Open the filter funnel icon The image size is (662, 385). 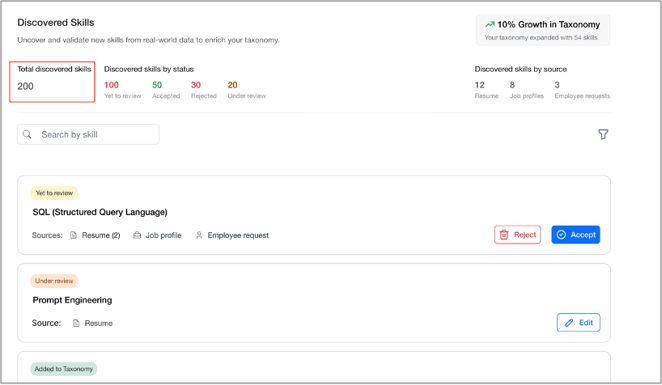[x=603, y=134]
